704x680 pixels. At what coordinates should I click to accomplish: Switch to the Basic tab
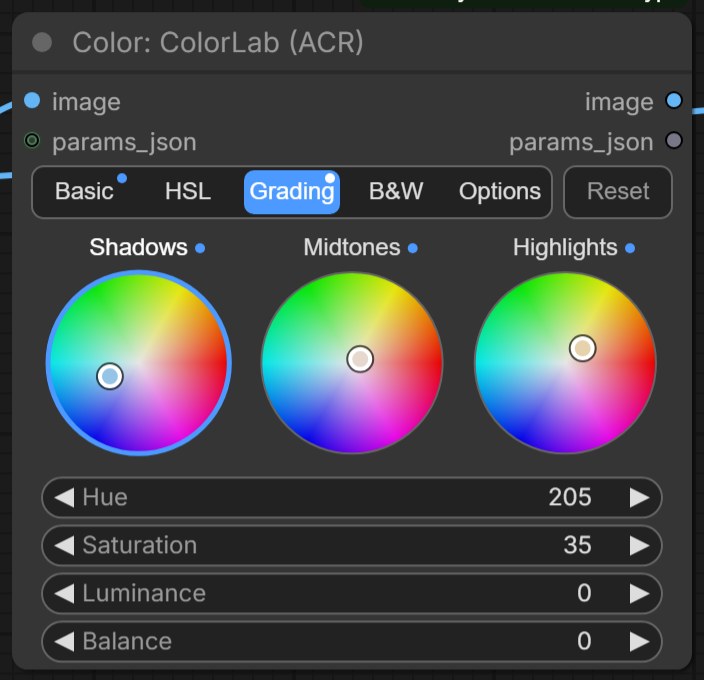pyautogui.click(x=84, y=192)
